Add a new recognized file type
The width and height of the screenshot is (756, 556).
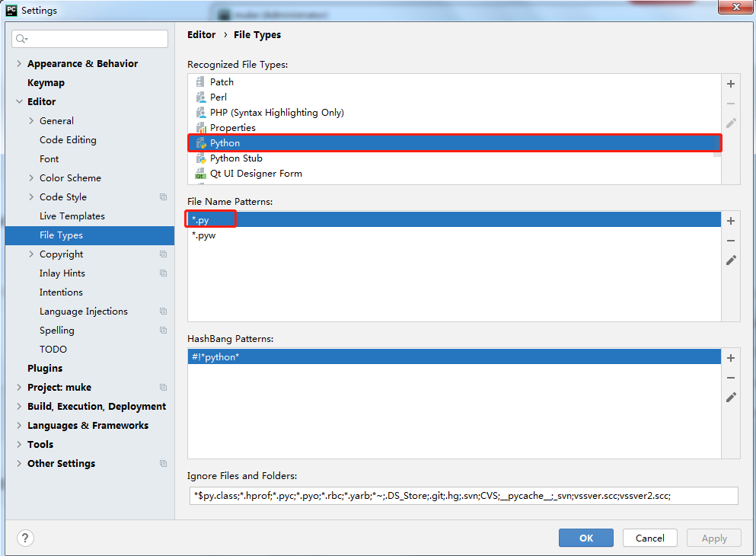731,84
